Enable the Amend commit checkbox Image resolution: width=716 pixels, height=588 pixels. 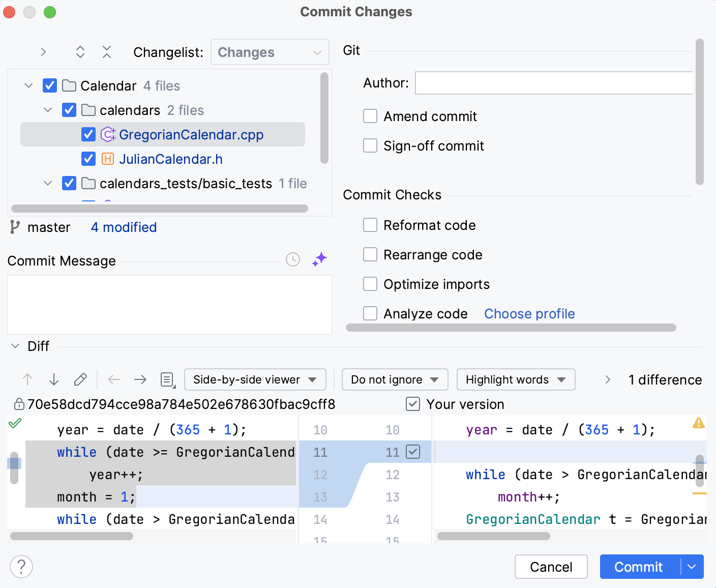(x=370, y=116)
